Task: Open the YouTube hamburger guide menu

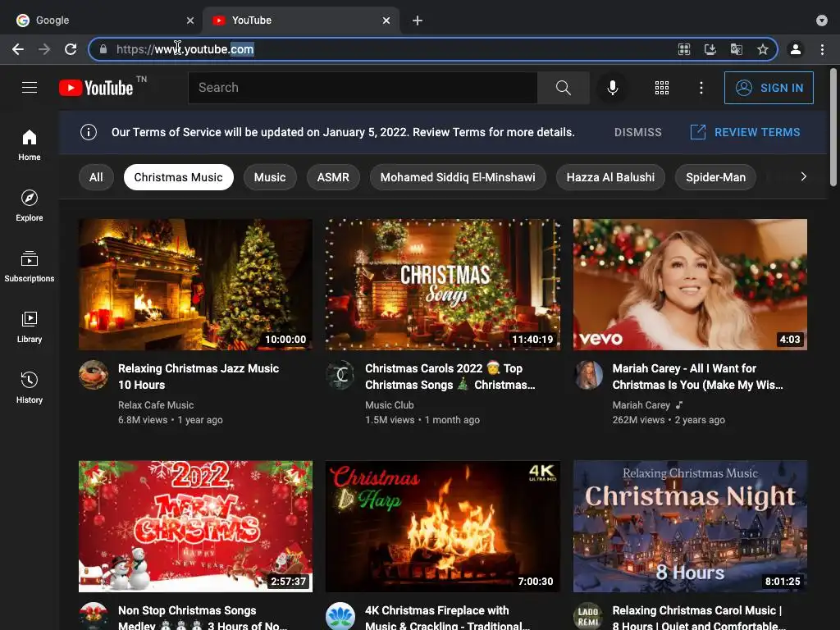Action: coord(30,87)
